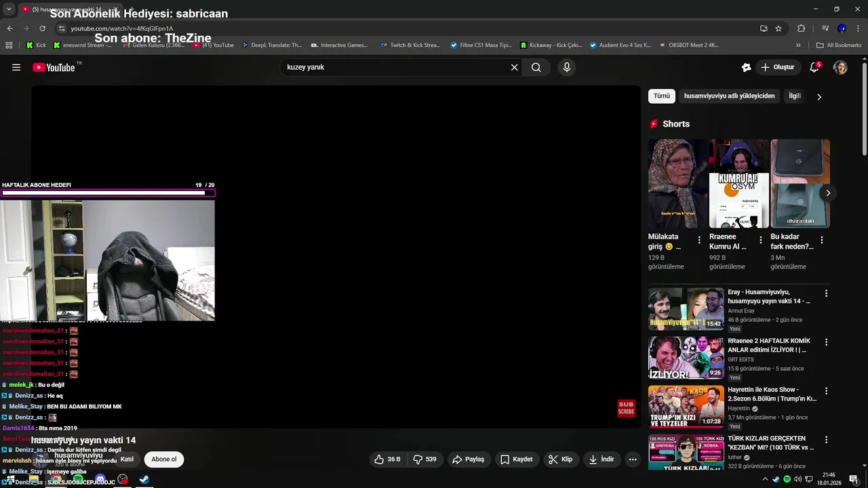The image size is (868, 488).
Task: Dislike the video with thumbs down
Action: [425, 460]
